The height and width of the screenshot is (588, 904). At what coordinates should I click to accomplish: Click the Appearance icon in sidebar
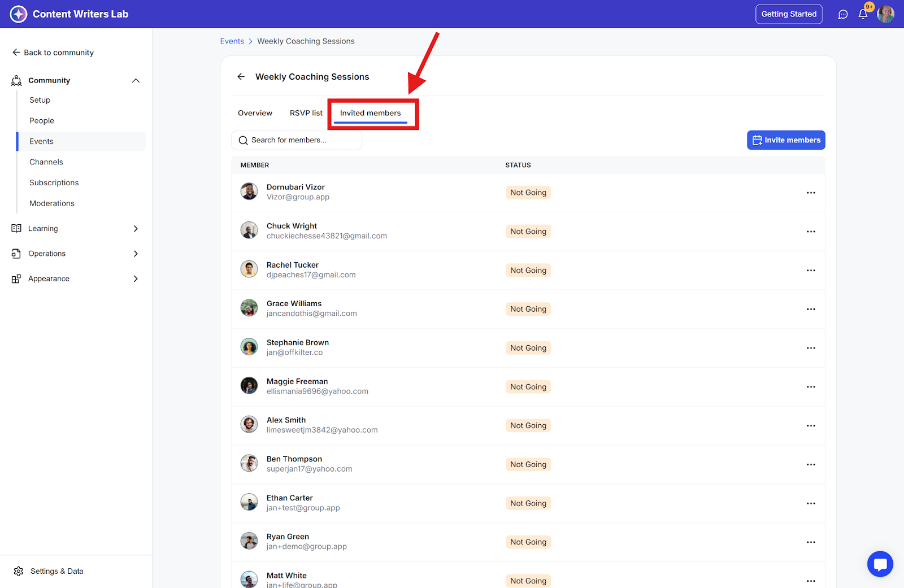point(16,278)
